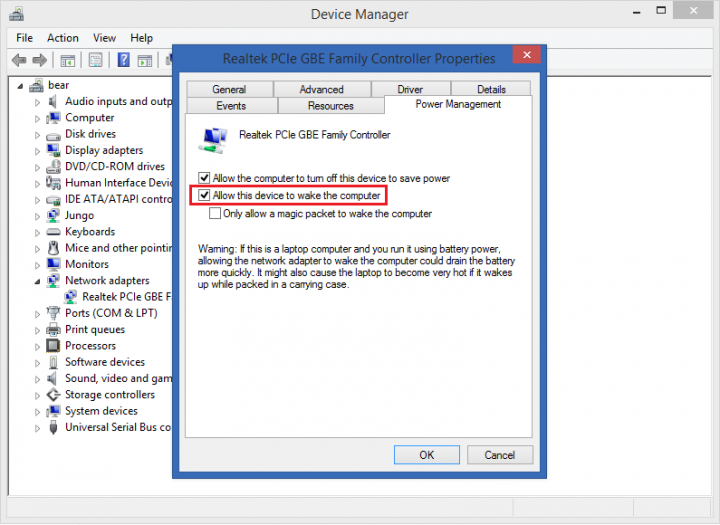Click the Forward arrow toolbar icon
The width and height of the screenshot is (720, 525).
tap(40, 60)
